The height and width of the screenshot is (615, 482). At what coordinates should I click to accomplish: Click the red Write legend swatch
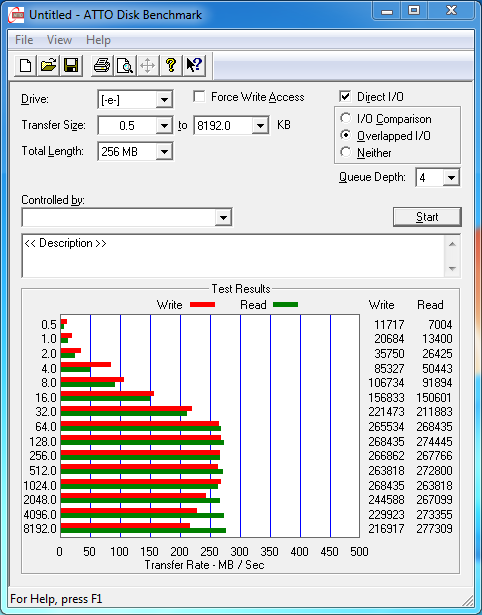point(202,305)
